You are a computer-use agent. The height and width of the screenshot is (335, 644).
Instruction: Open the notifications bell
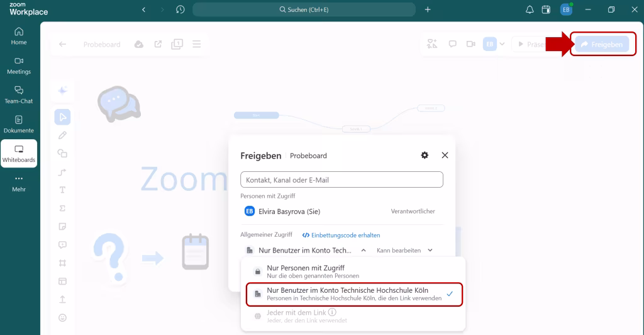coord(530,9)
